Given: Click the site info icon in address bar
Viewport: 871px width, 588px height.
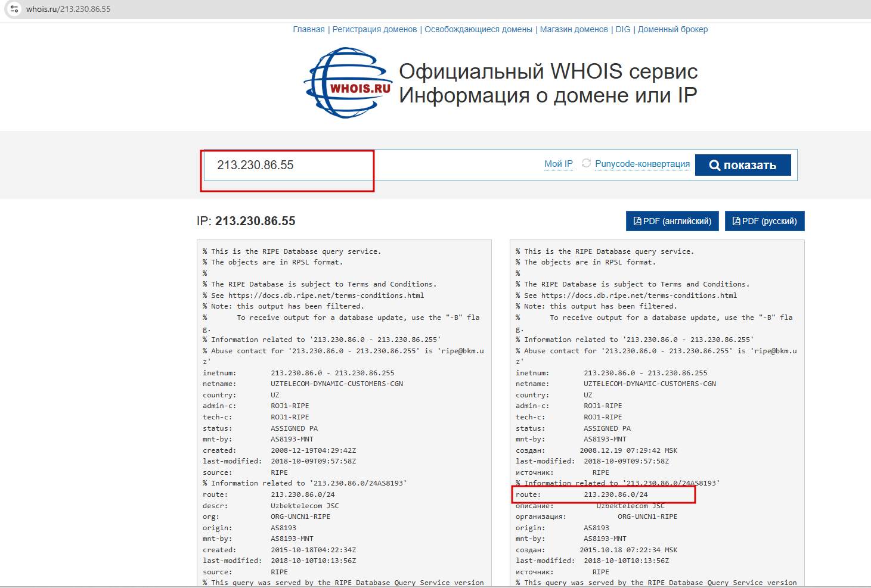Looking at the screenshot, I should click(14, 9).
